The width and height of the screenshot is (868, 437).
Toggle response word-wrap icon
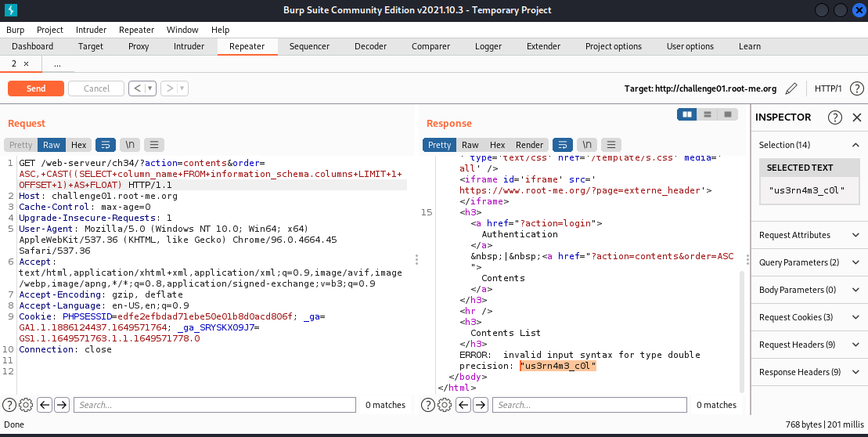[x=563, y=145]
